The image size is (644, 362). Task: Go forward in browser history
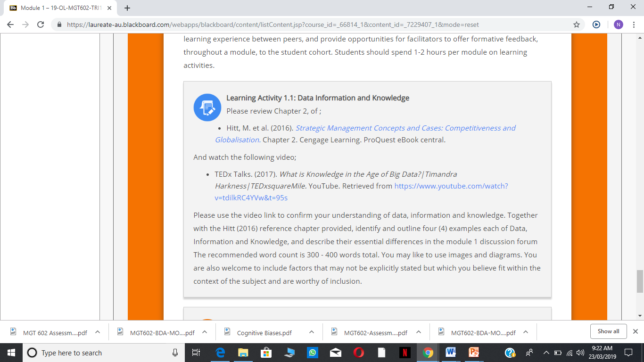click(x=25, y=25)
